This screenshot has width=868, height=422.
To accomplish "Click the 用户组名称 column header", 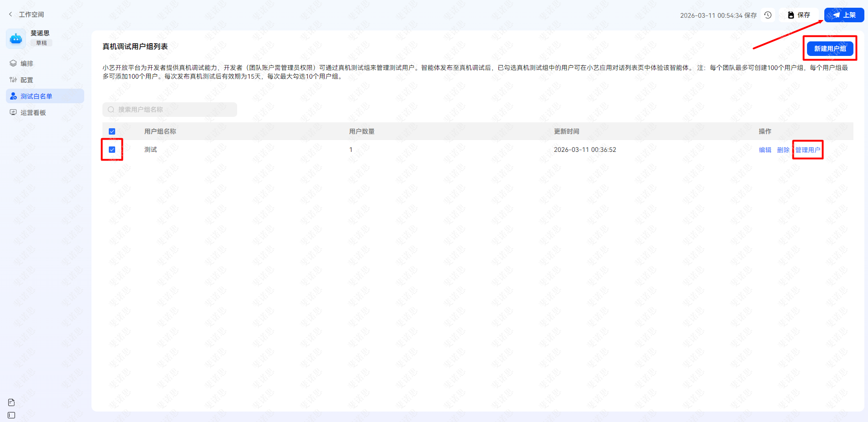I will (x=160, y=131).
